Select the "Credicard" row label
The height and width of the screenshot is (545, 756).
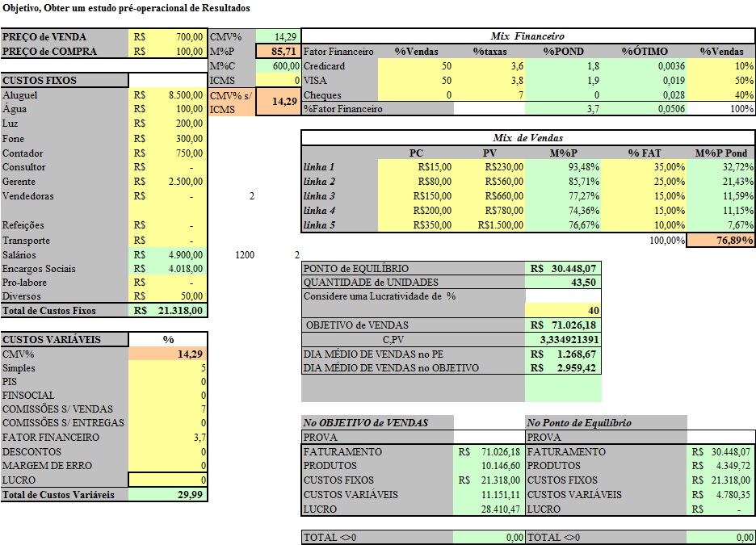(324, 66)
